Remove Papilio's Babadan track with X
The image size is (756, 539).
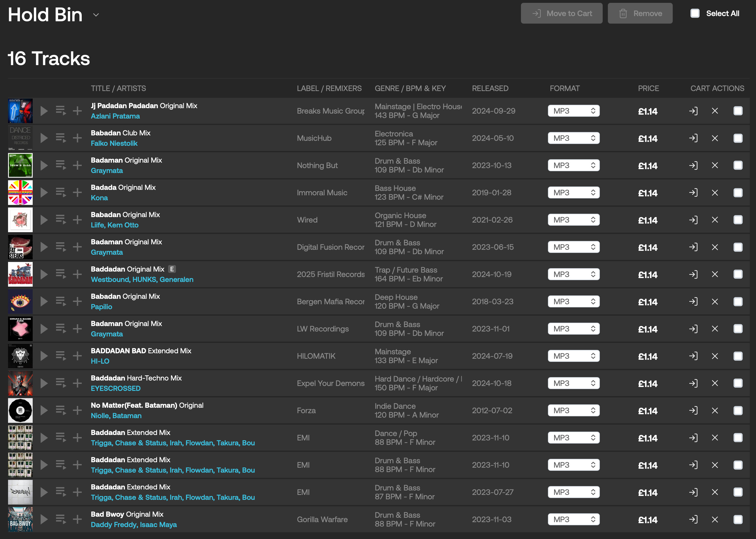(715, 301)
